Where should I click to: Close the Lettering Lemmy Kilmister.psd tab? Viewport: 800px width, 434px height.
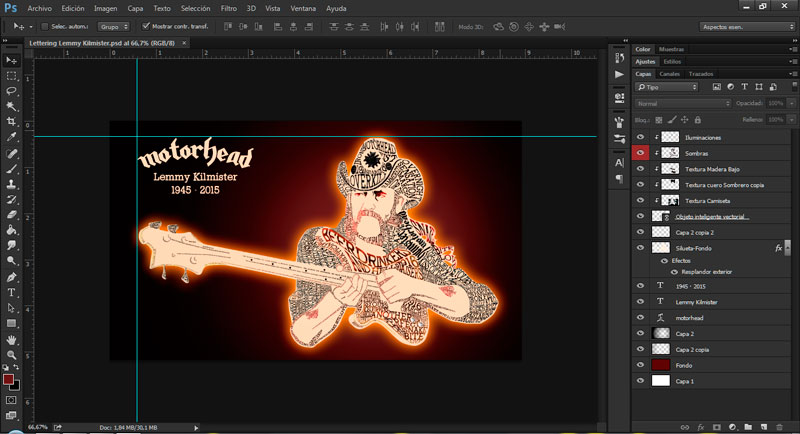[x=184, y=43]
